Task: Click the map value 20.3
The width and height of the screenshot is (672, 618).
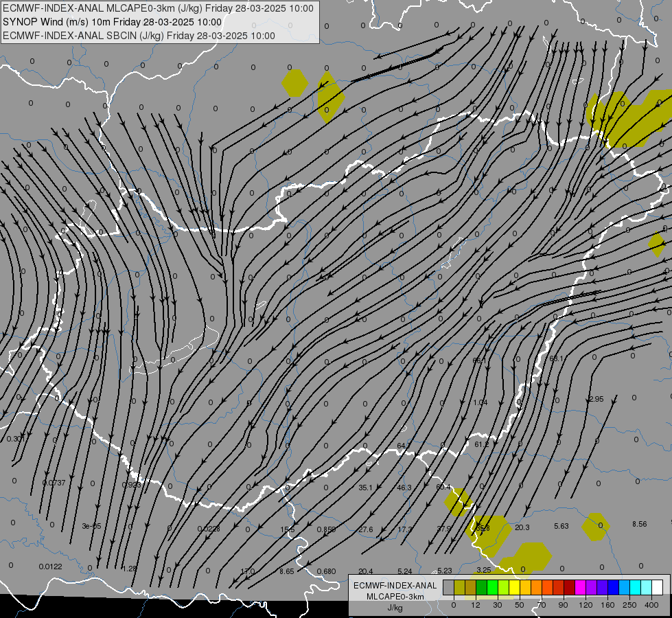Action: (522, 527)
